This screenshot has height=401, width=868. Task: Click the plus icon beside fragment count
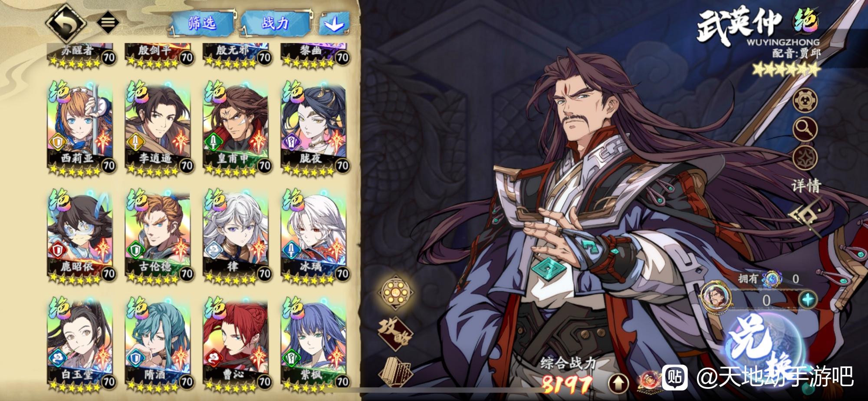point(808,300)
